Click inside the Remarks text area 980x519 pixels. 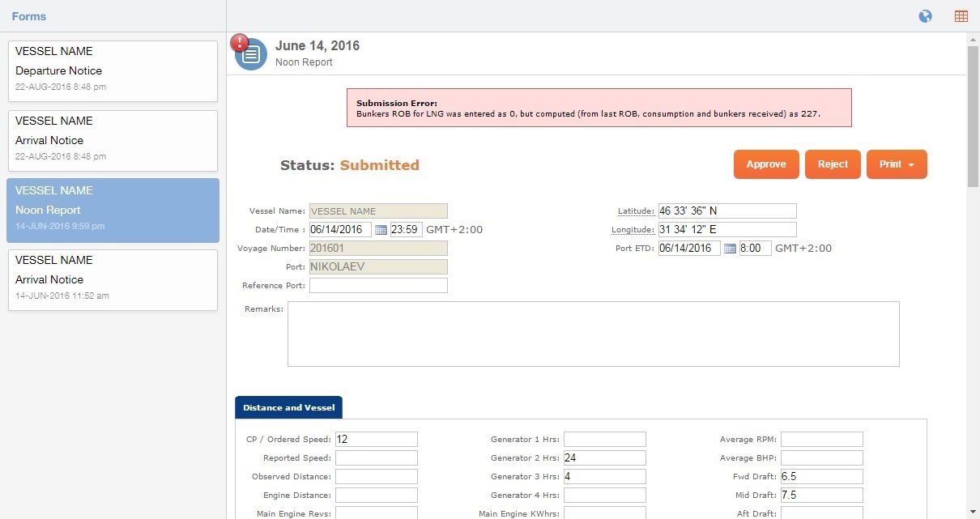[x=593, y=334]
